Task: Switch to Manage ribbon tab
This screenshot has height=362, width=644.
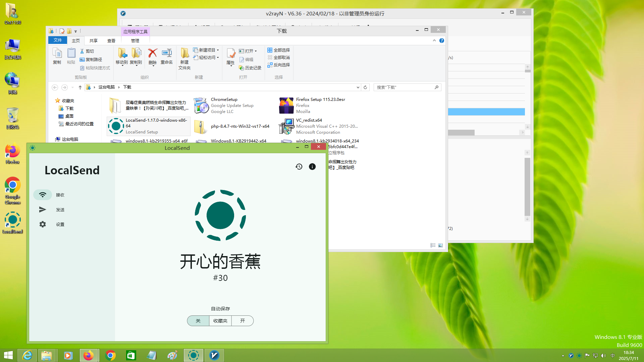Action: click(135, 41)
